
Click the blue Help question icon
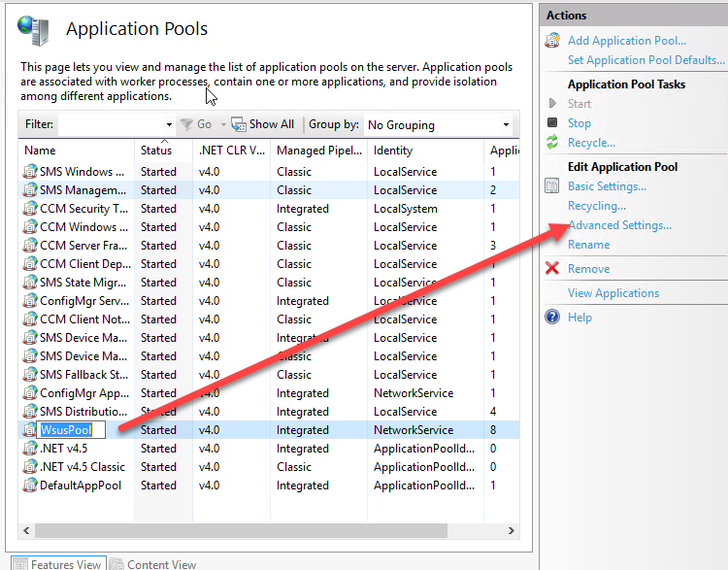click(x=552, y=318)
